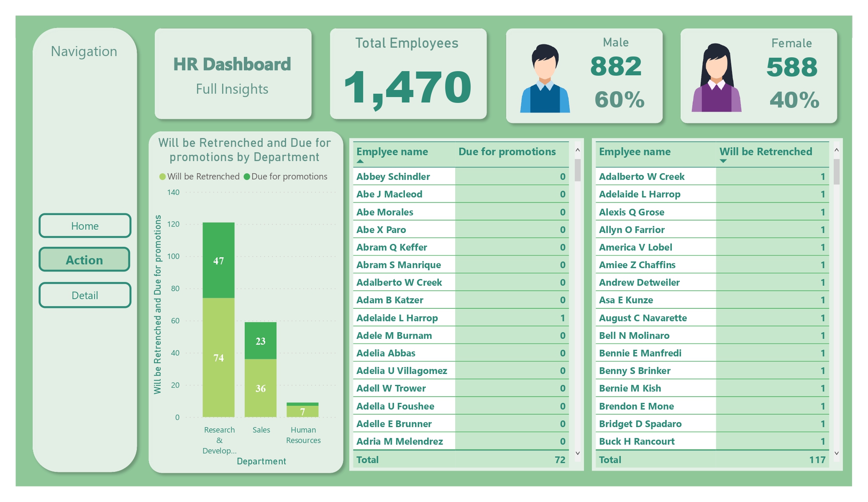868x502 pixels.
Task: Select Research & Development dark green bar segment
Action: pos(218,260)
